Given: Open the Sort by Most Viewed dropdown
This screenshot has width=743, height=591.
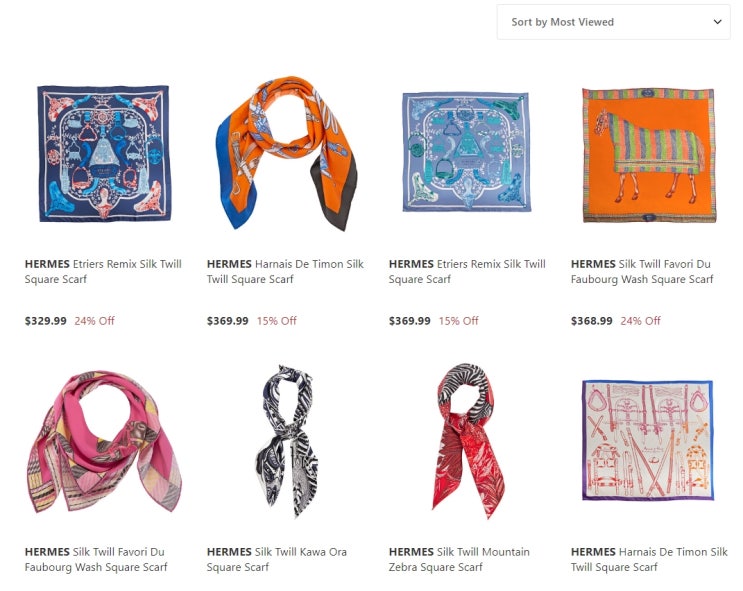Looking at the screenshot, I should pyautogui.click(x=613, y=22).
